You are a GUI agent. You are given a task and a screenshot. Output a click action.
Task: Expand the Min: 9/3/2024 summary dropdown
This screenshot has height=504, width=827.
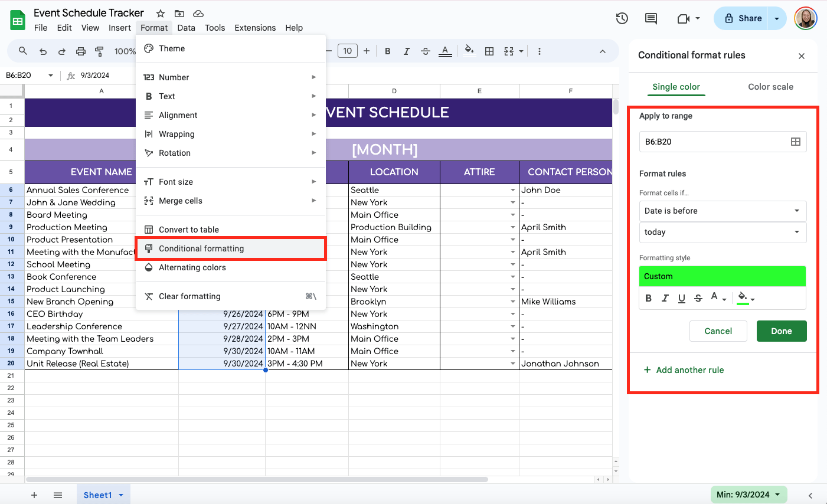pyautogui.click(x=777, y=495)
